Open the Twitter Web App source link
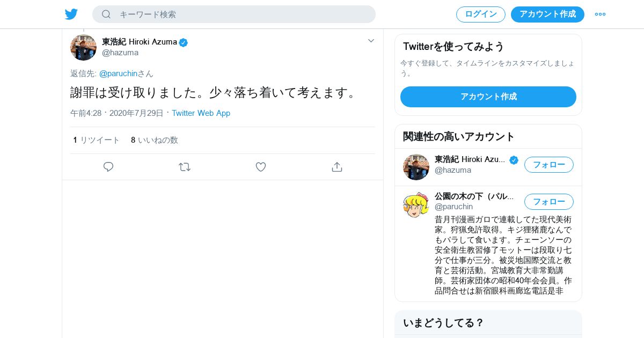644x338 pixels. click(x=201, y=113)
